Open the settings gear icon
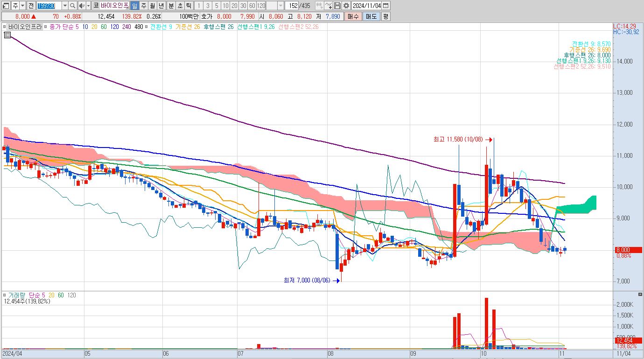 346,6
